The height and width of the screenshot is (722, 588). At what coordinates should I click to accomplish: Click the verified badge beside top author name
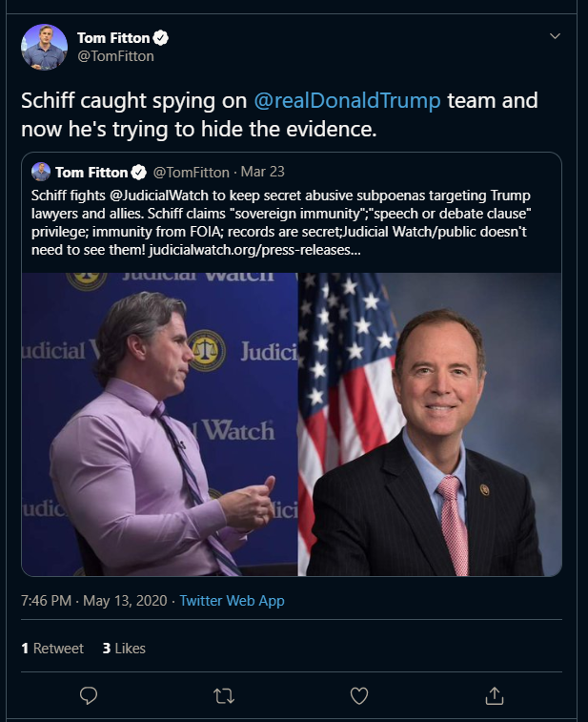tap(162, 38)
